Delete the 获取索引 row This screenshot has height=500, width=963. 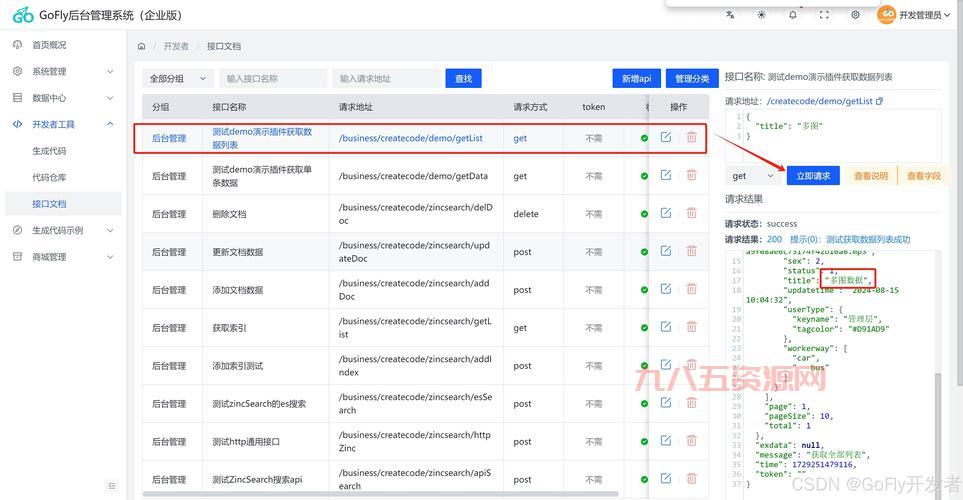[x=692, y=327]
